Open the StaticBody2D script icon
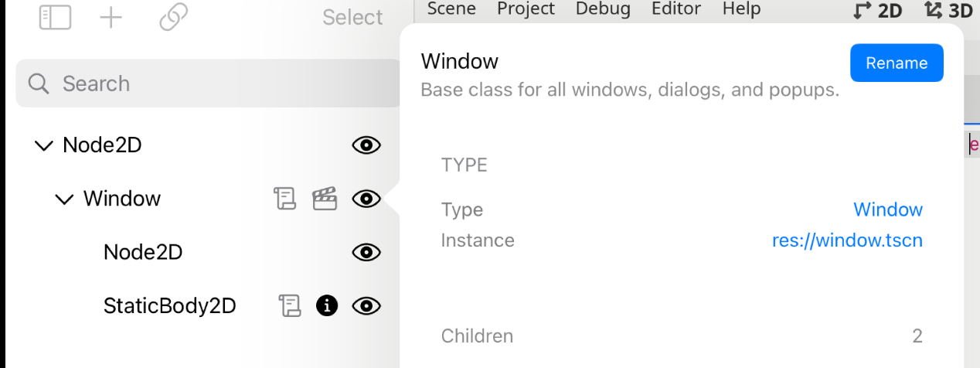The width and height of the screenshot is (980, 368). click(x=289, y=306)
